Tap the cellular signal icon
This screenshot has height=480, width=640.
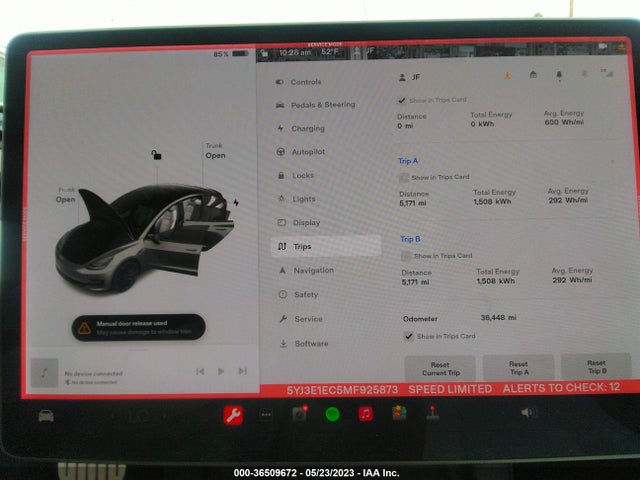(x=608, y=73)
